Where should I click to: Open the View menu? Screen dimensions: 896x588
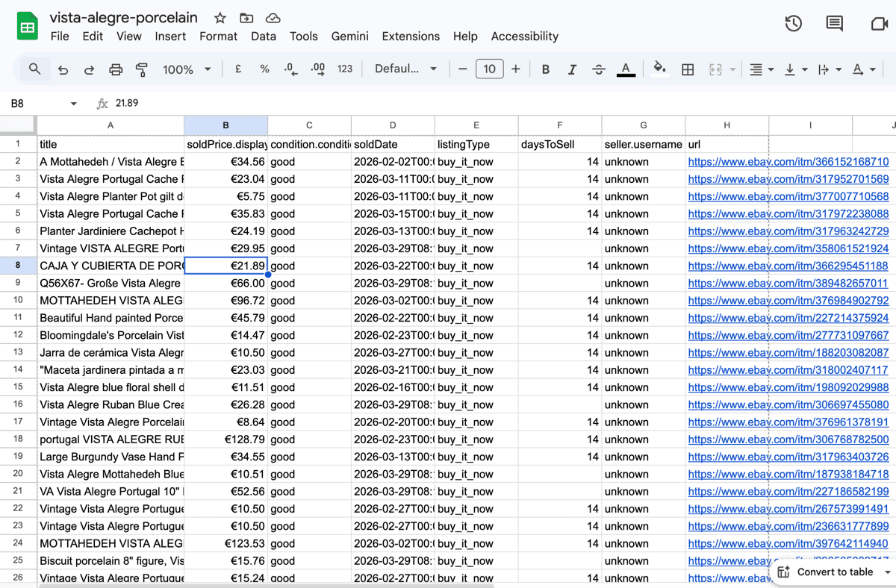coord(128,36)
